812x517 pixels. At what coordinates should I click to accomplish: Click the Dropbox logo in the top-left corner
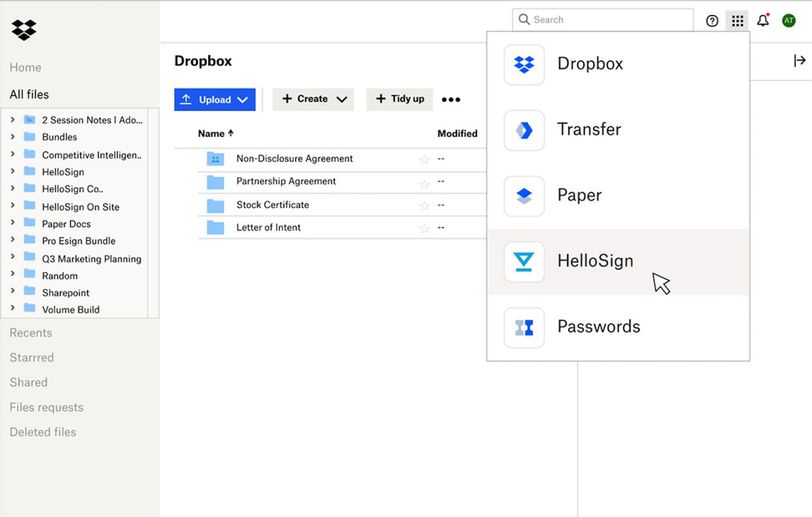(x=23, y=30)
